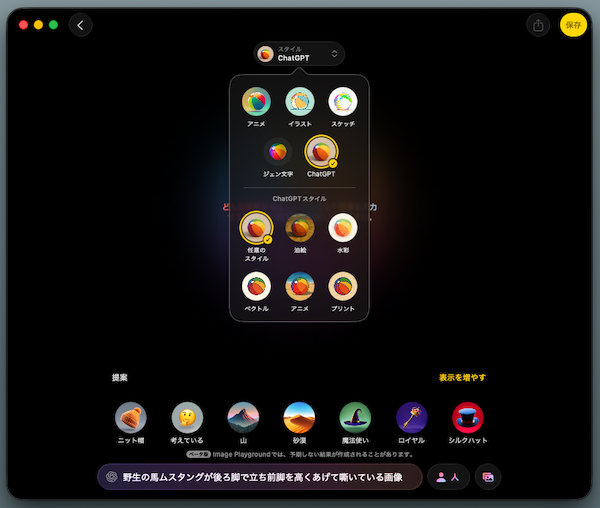Viewport: 600px width, 508px height.
Task: Add the 砂漠 desert suggestion
Action: tap(299, 418)
